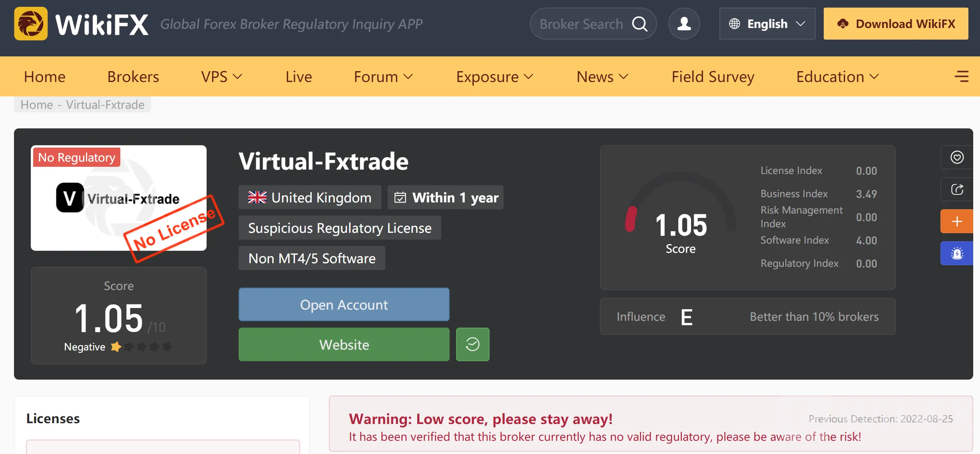Click the share icon in side panel
The image size is (980, 454).
tap(957, 189)
